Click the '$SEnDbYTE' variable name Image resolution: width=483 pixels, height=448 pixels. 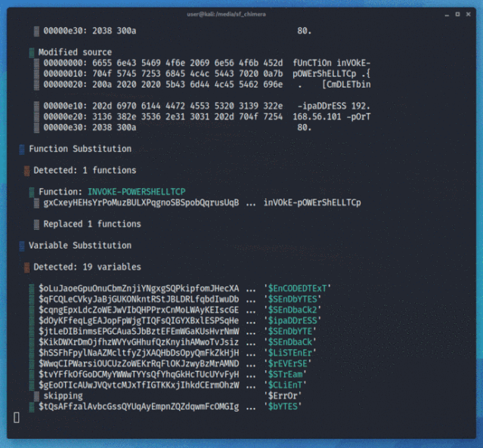coord(289,332)
